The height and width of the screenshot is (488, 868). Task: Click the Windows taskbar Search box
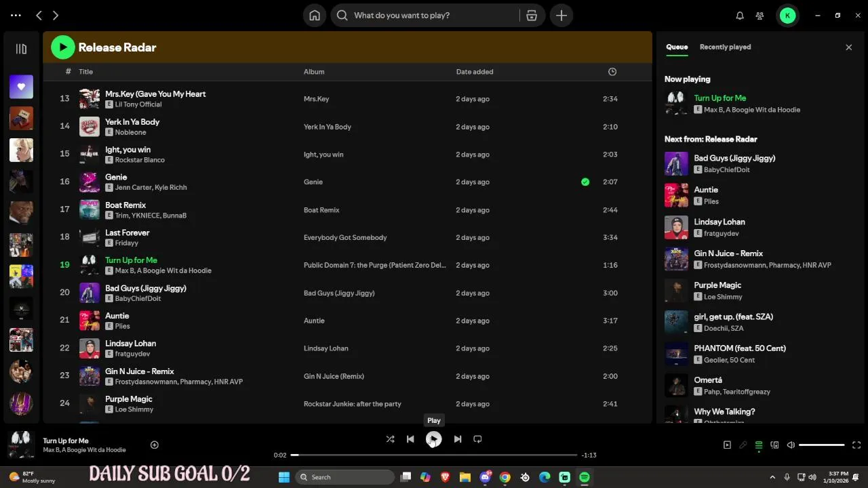pos(346,477)
